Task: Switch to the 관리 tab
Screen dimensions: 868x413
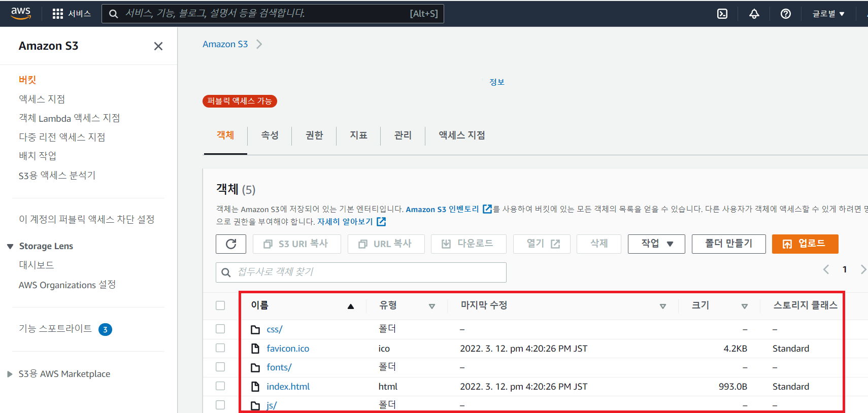Action: pos(403,135)
